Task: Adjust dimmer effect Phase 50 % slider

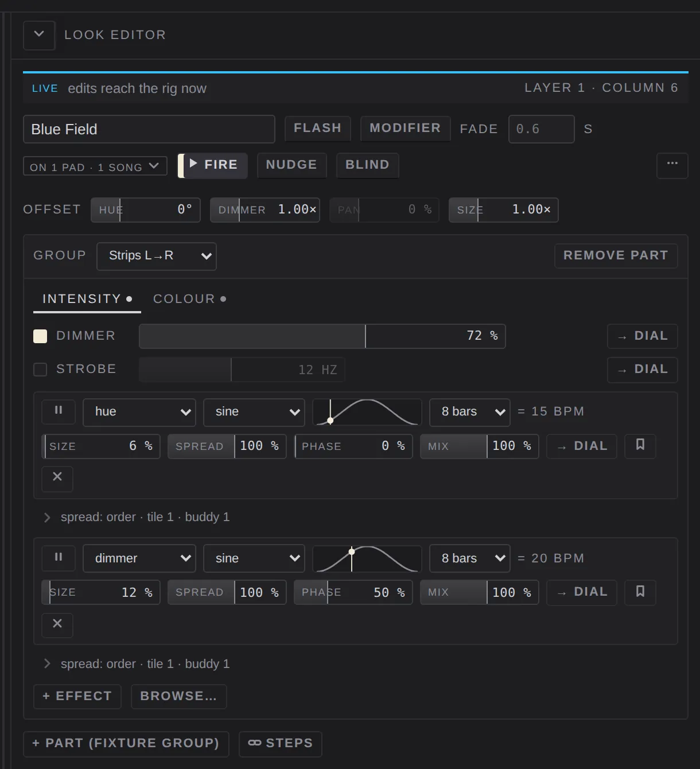Action: coord(353,593)
